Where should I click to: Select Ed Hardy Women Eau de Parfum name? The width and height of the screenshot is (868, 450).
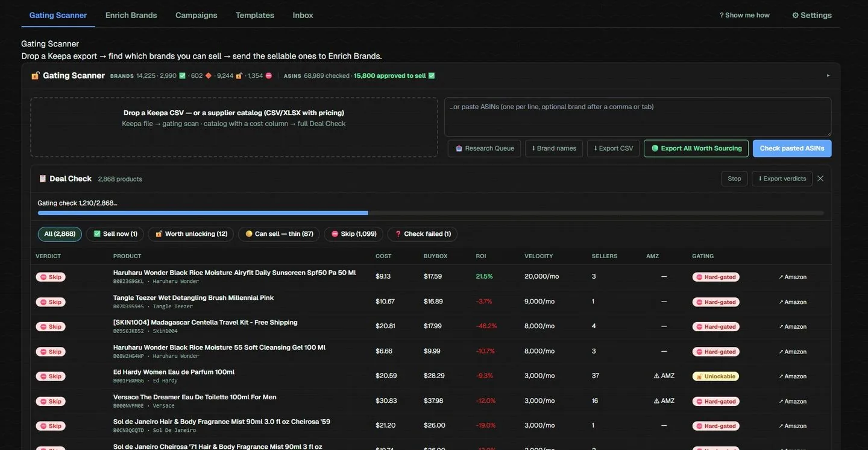pos(174,372)
